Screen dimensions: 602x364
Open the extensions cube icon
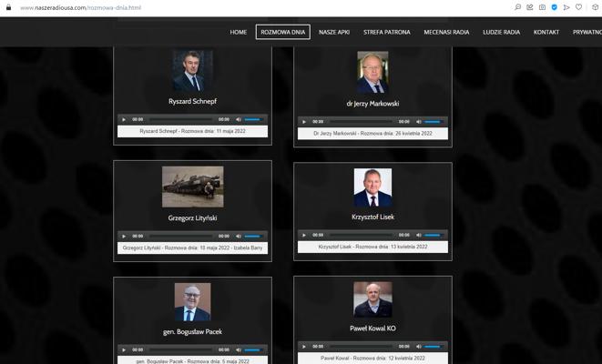595,7
